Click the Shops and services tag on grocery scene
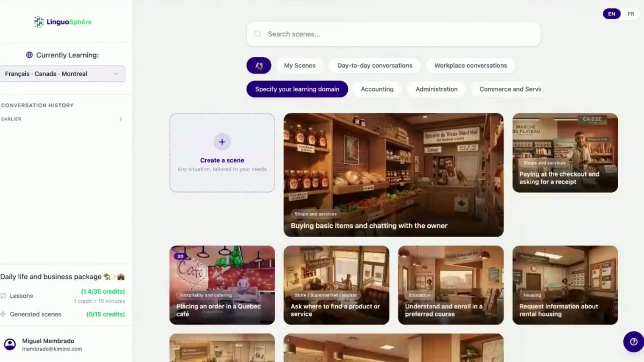This screenshot has width=644, height=362. point(316,214)
